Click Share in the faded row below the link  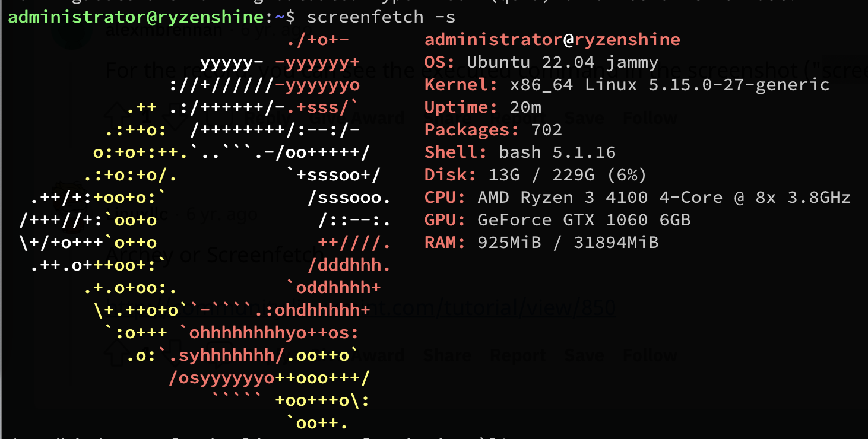pos(448,355)
